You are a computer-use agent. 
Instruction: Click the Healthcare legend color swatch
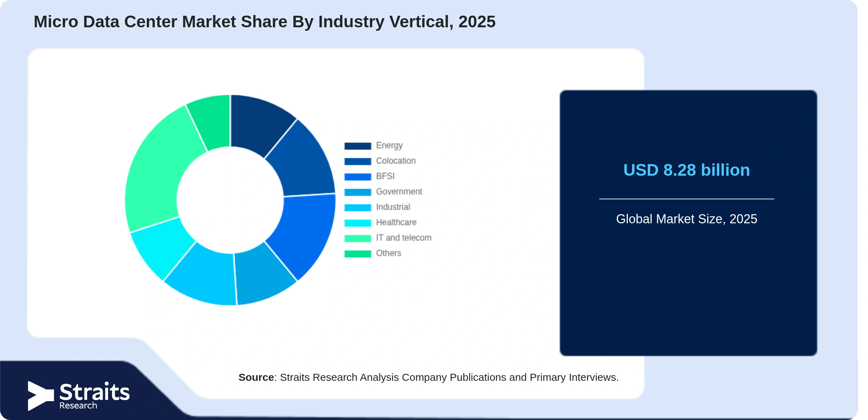(x=357, y=223)
